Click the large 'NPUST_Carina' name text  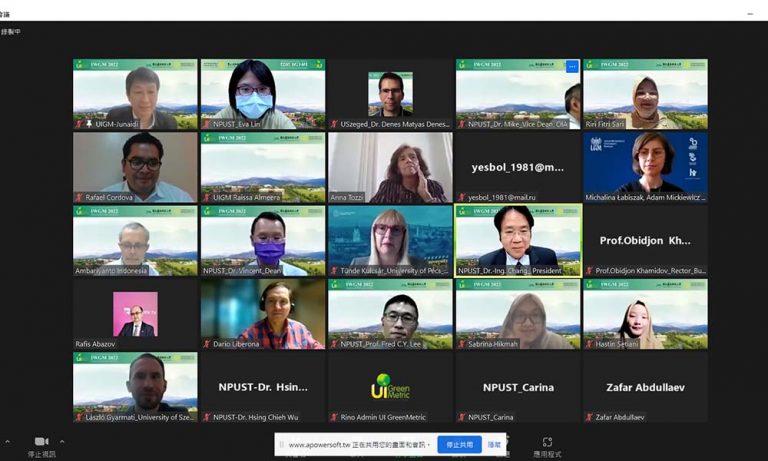pos(518,388)
